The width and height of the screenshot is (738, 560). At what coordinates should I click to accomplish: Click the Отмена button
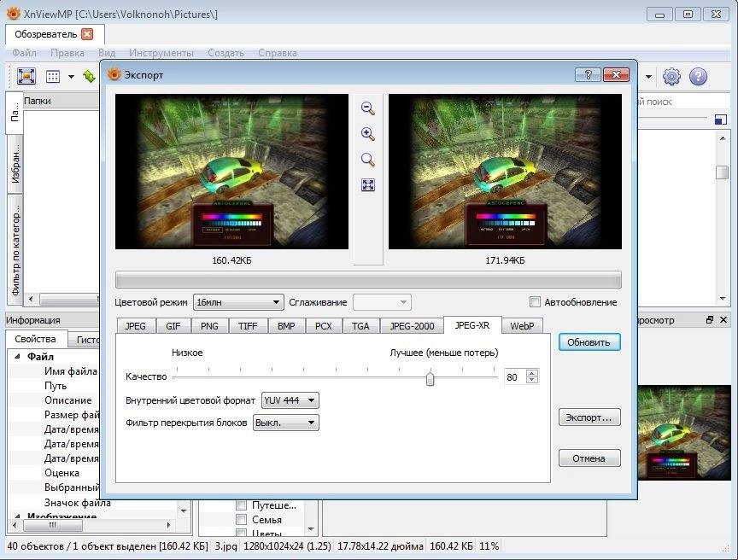pyautogui.click(x=589, y=458)
